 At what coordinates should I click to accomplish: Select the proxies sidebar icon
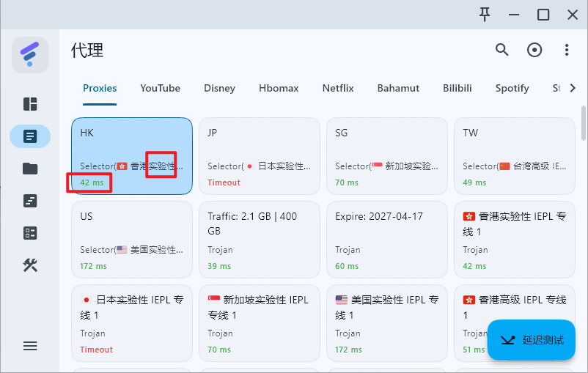coord(30,136)
